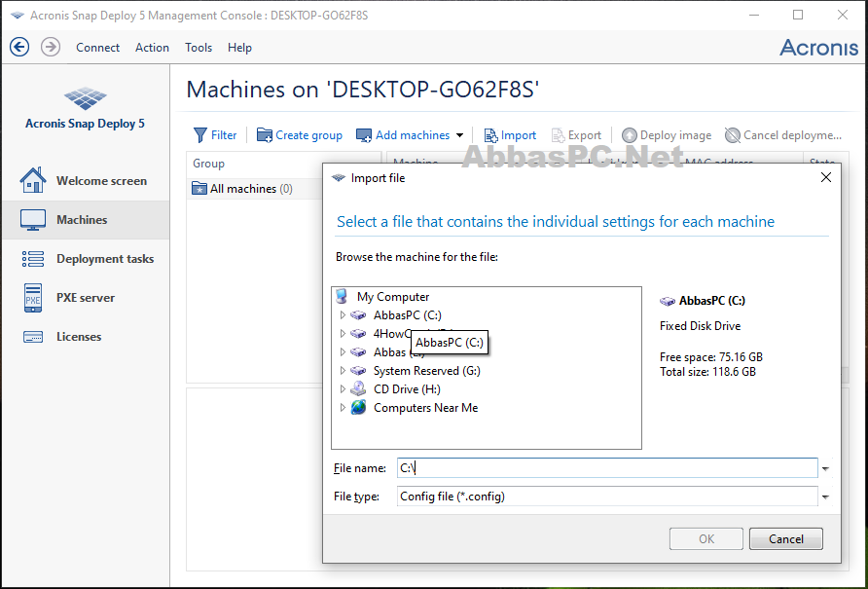The width and height of the screenshot is (868, 589).
Task: Select My Computer in the tree
Action: point(393,297)
